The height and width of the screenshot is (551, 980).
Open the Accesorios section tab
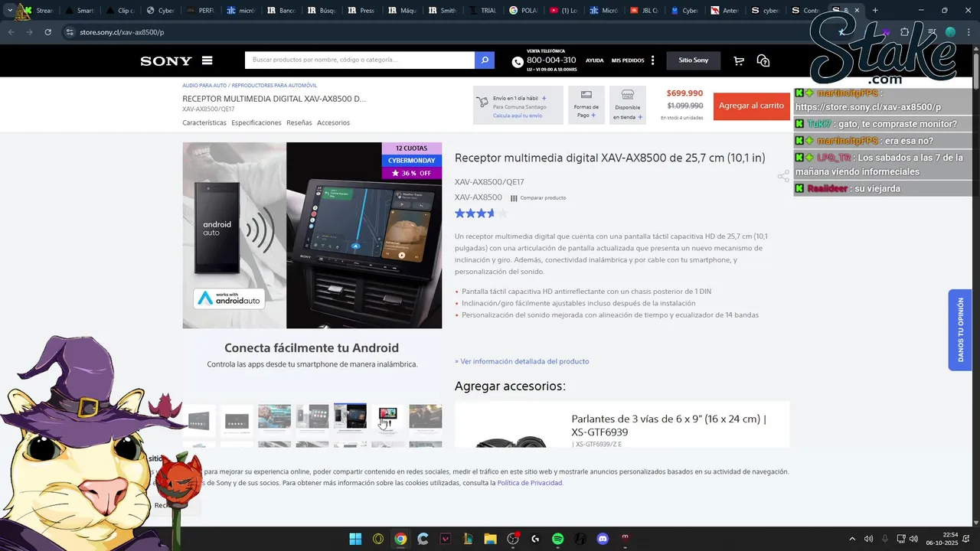[333, 122]
